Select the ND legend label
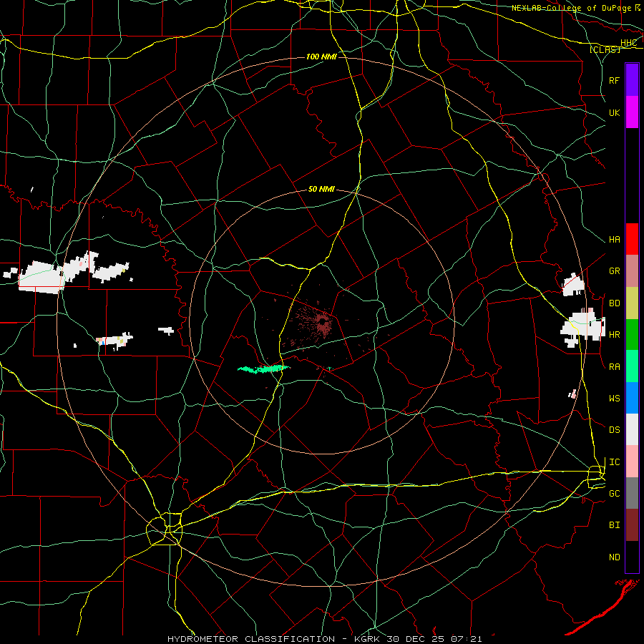 [614, 557]
